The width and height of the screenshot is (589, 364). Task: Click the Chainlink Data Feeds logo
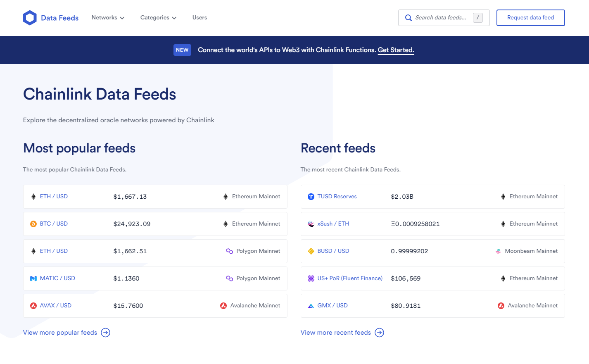[x=50, y=17]
